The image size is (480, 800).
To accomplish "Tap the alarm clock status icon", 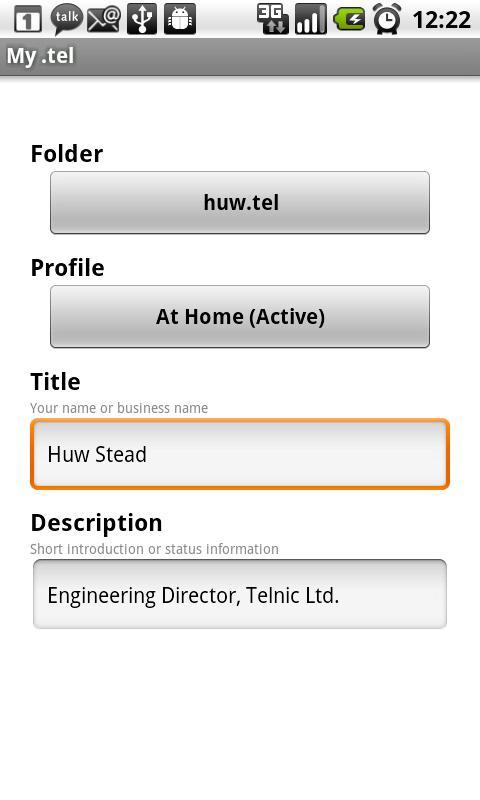I will pyautogui.click(x=387, y=19).
